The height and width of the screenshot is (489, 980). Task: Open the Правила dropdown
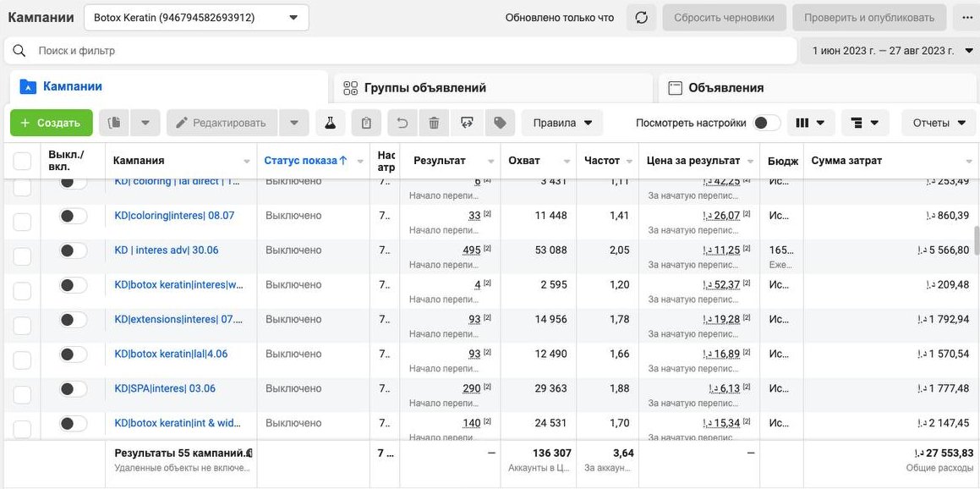coord(562,123)
